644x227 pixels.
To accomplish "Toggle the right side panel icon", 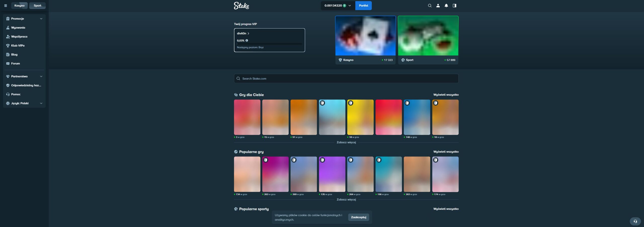I will coord(455,6).
